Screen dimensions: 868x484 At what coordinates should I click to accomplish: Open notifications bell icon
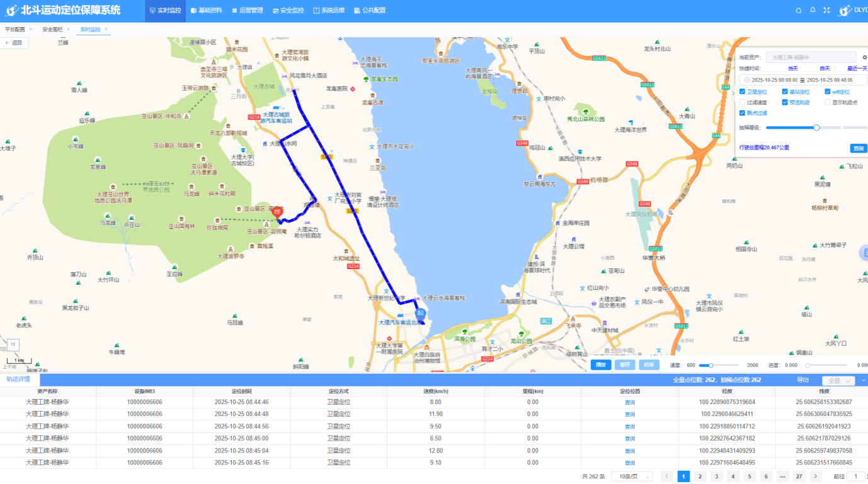[813, 10]
